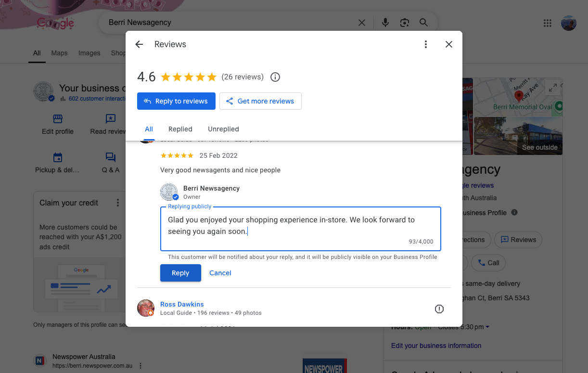Clear the search box with the X icon
Viewport: 588px width, 373px height.
coord(362,23)
